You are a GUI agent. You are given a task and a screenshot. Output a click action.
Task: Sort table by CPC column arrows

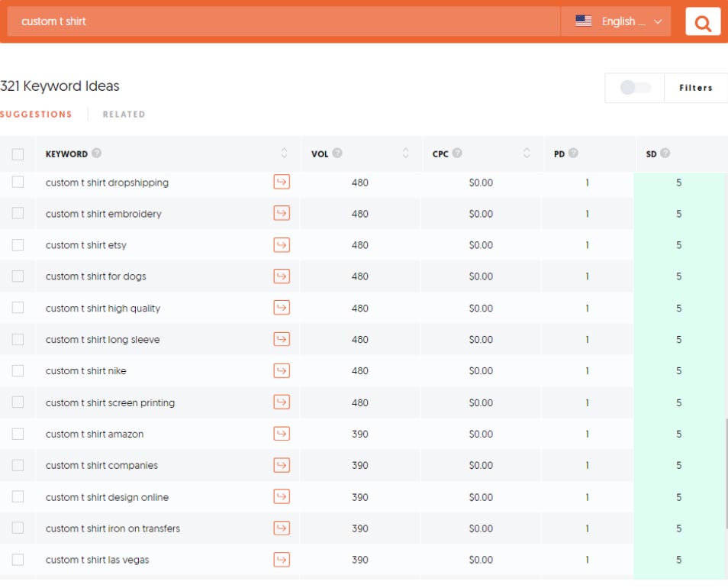(527, 153)
